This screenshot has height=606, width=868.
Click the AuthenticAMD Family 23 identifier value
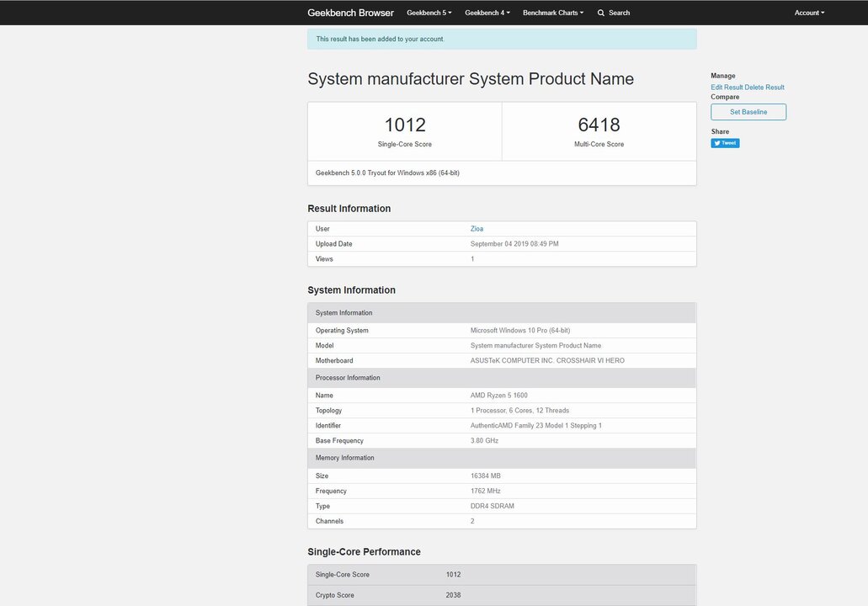coord(535,426)
